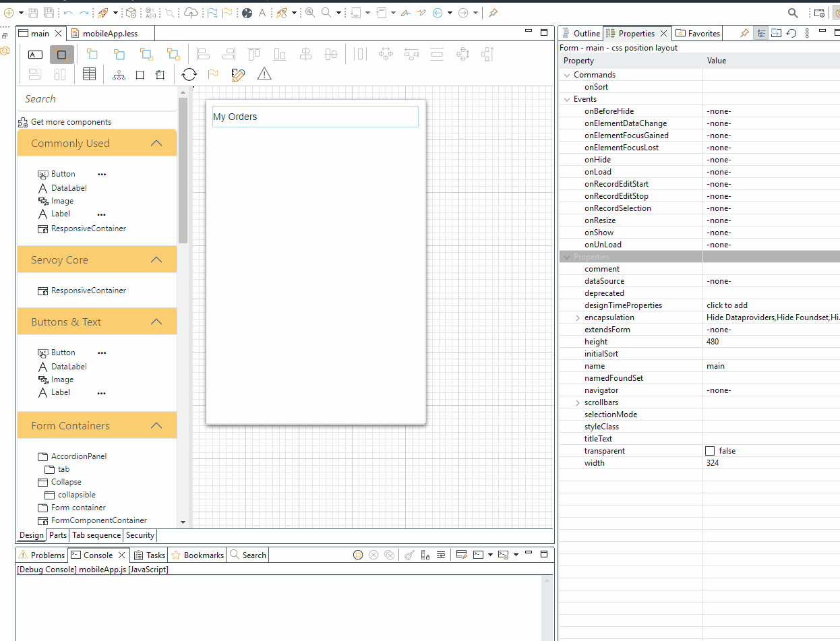Pin the Properties view to selection
Image resolution: width=840 pixels, height=641 pixels.
744,33
